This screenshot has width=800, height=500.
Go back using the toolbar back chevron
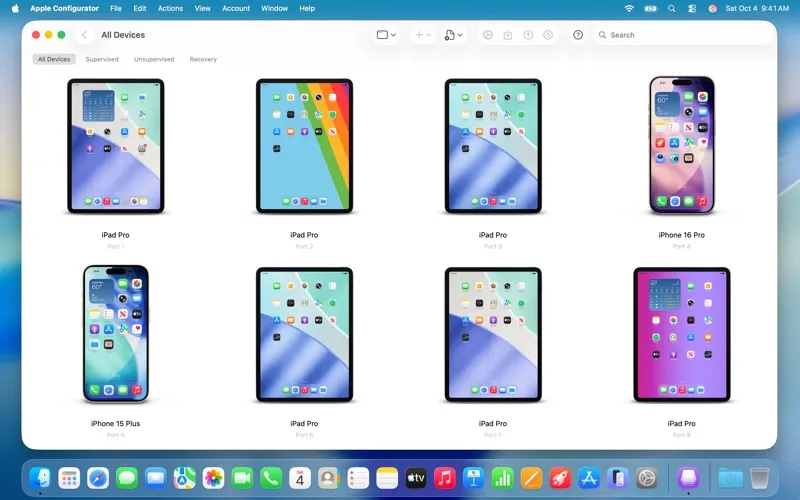84,35
